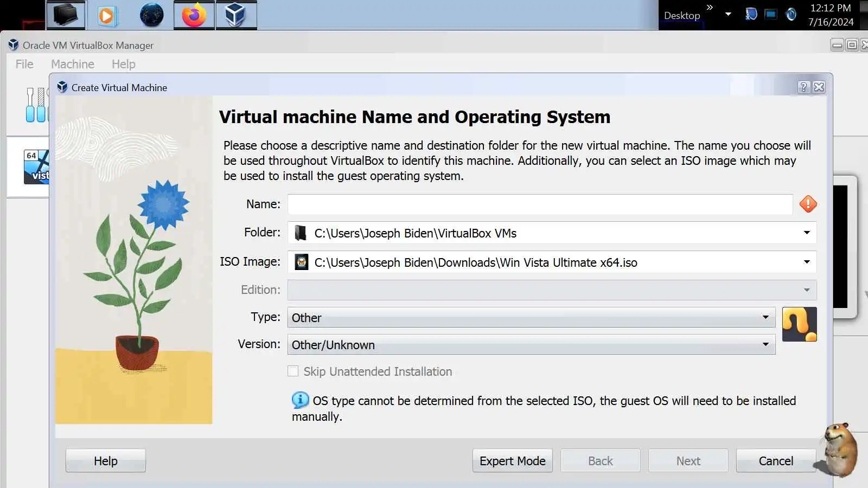Click the Name input field
This screenshot has height=488, width=868.
point(540,204)
